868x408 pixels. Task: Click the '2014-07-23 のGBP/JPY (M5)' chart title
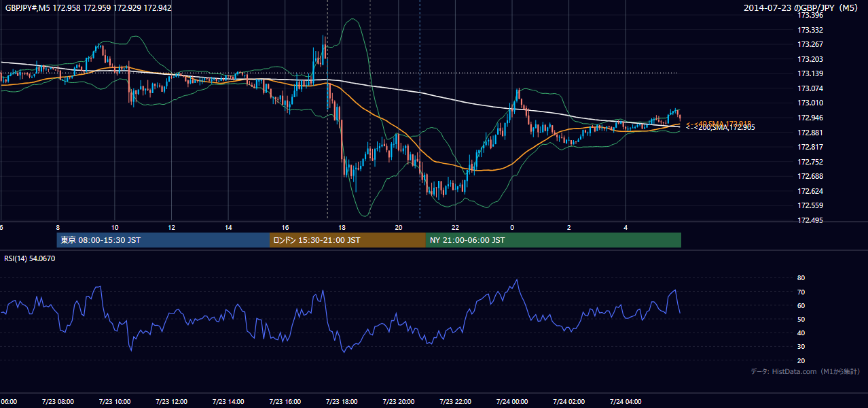coord(801,8)
